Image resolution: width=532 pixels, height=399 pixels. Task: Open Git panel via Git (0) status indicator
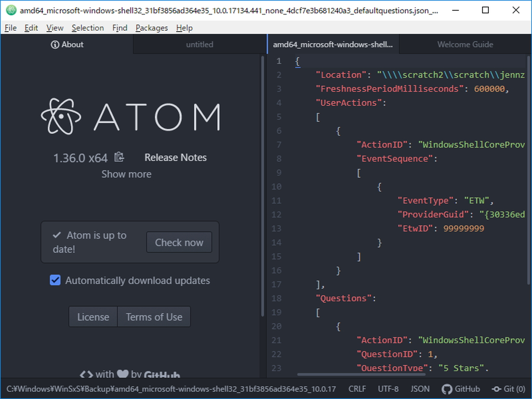pyautogui.click(x=508, y=389)
